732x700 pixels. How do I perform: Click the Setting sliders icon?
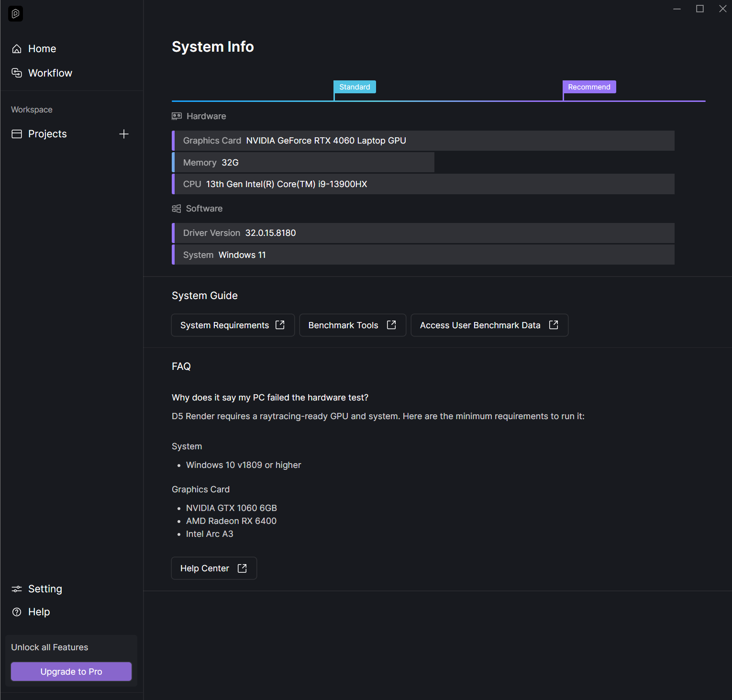[17, 589]
